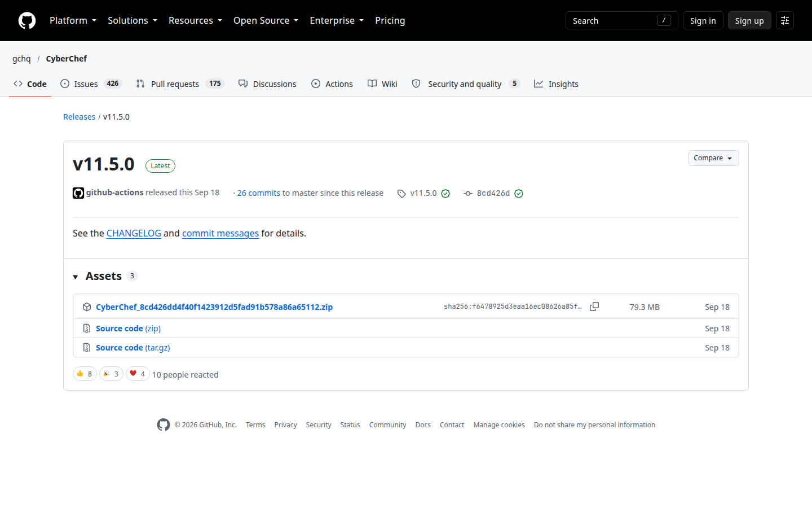The height and width of the screenshot is (508, 812).
Task: Switch to the Issues tab
Action: click(x=91, y=84)
